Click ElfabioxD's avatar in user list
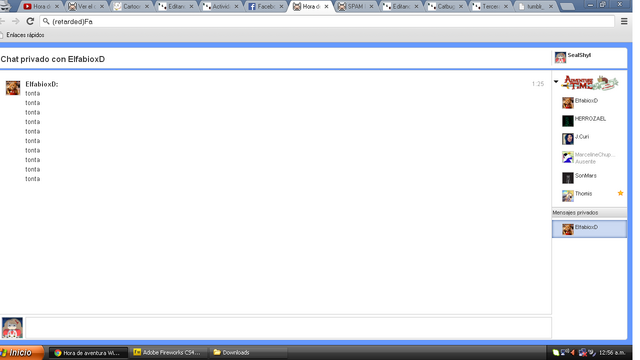The height and width of the screenshot is (360, 640). coord(567,103)
